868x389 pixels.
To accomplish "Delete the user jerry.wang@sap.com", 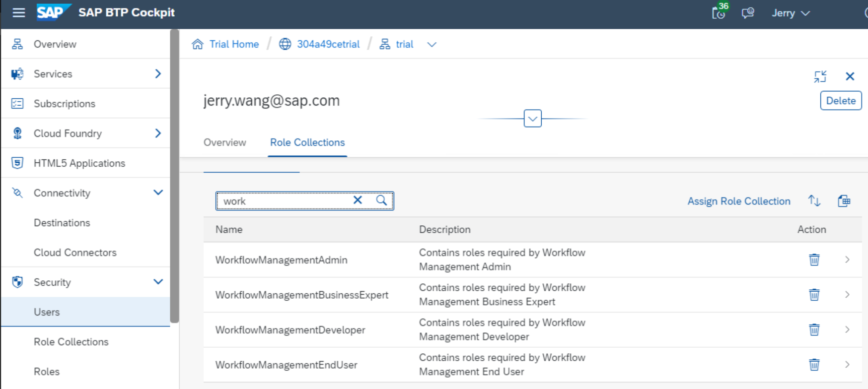I will coord(841,101).
